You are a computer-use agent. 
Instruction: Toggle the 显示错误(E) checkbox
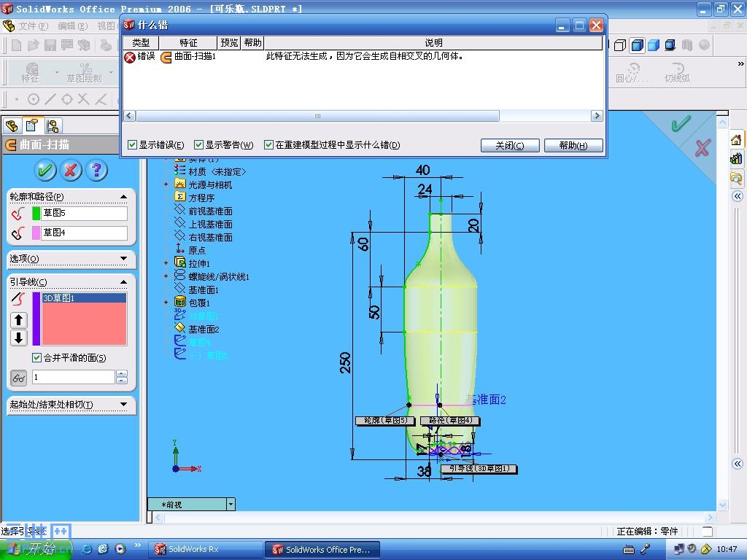[133, 145]
